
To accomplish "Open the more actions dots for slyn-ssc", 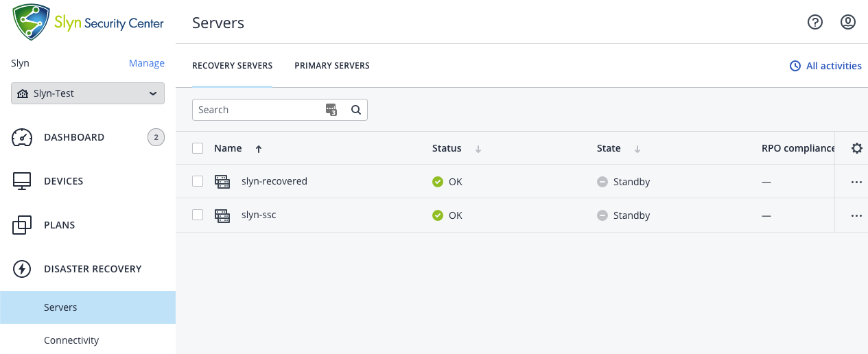I will (856, 215).
